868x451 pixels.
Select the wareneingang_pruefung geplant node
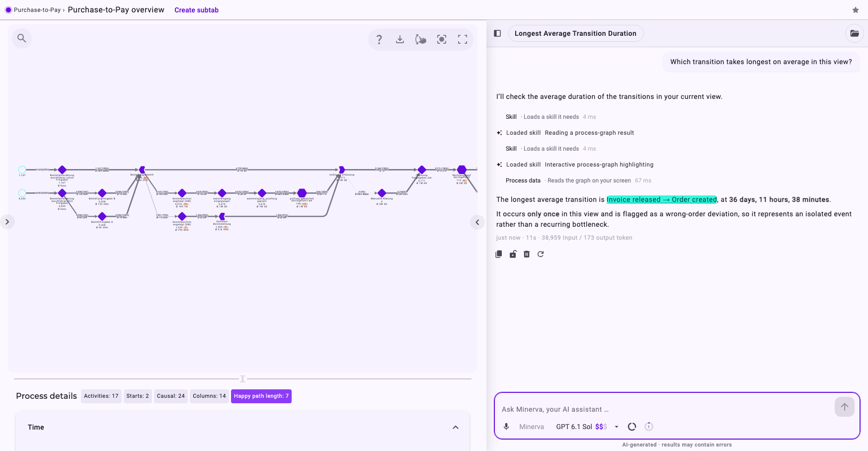[262, 193]
